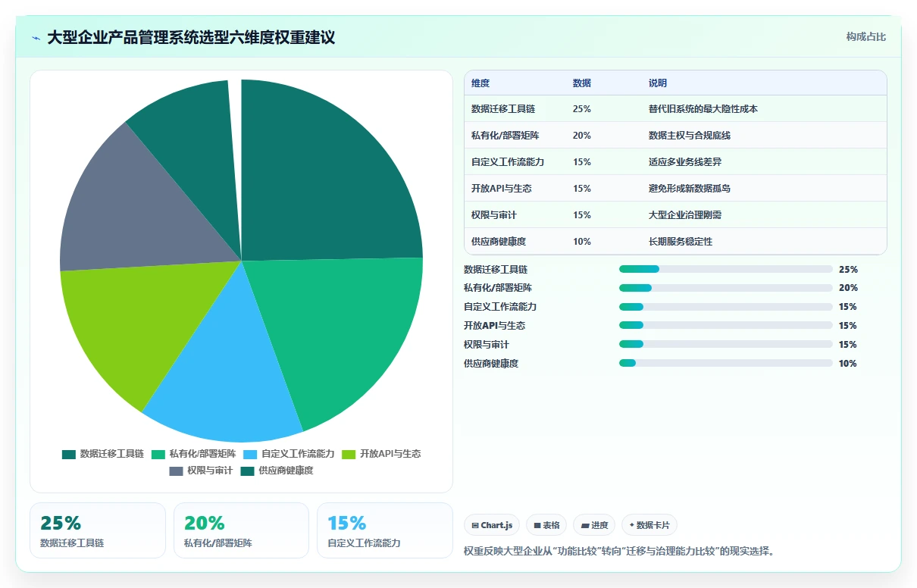Open the 15% 自定义工作流能力 stat card
917x588 pixels.
pos(385,530)
